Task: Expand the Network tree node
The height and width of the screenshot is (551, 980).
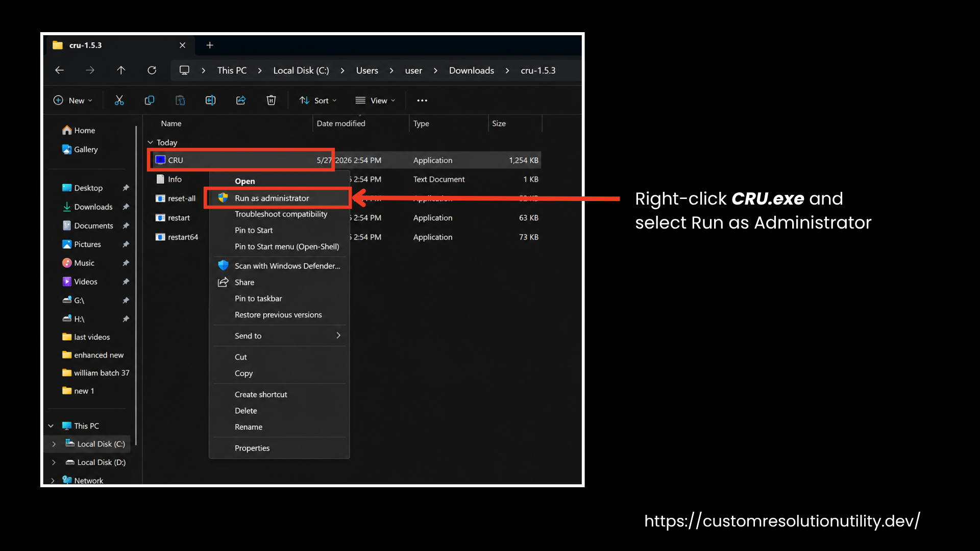Action: click(x=53, y=481)
